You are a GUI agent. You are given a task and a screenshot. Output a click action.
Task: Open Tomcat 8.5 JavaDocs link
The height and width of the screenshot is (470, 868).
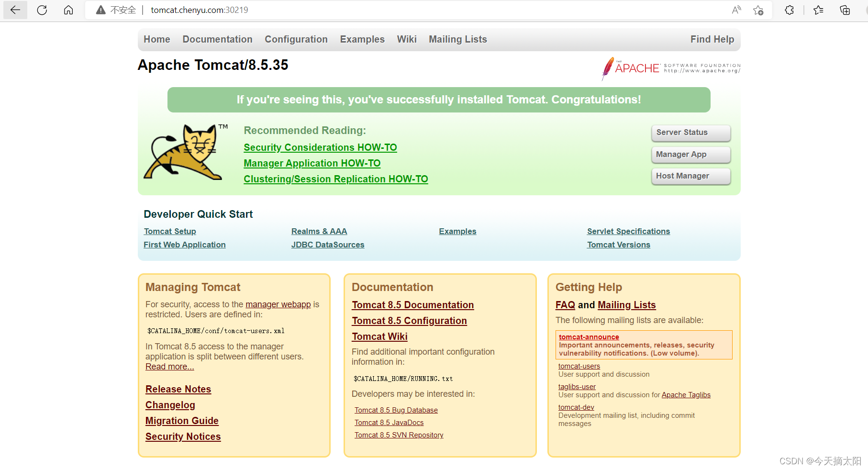click(x=389, y=423)
